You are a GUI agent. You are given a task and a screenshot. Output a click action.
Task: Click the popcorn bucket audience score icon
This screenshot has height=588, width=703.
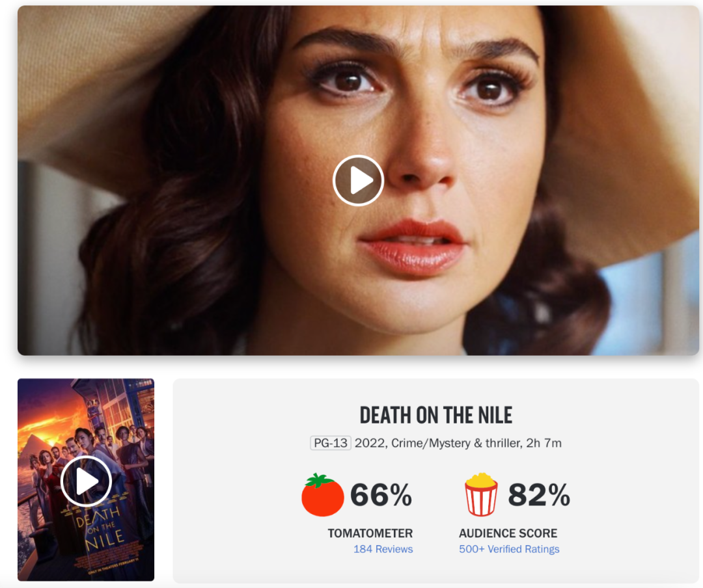point(481,495)
